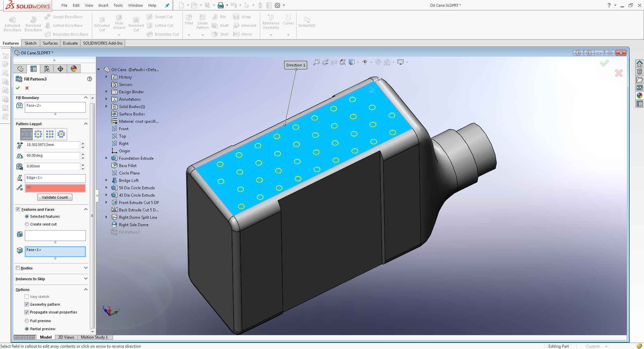Expand the History tree node
Image resolution: width=644 pixels, height=349 pixels.
pyautogui.click(x=106, y=77)
